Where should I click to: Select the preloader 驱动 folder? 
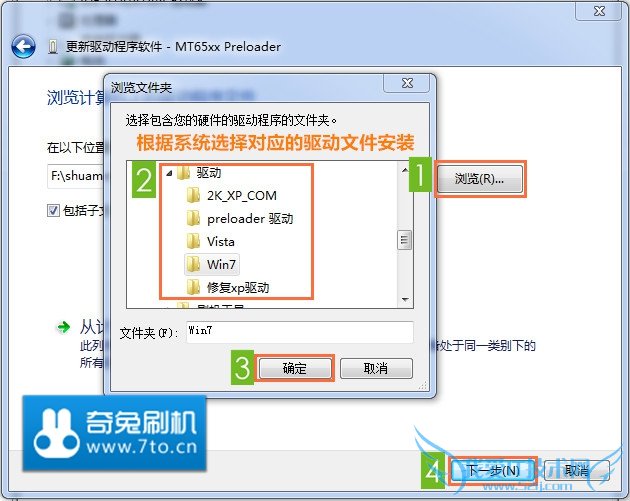(x=240, y=219)
